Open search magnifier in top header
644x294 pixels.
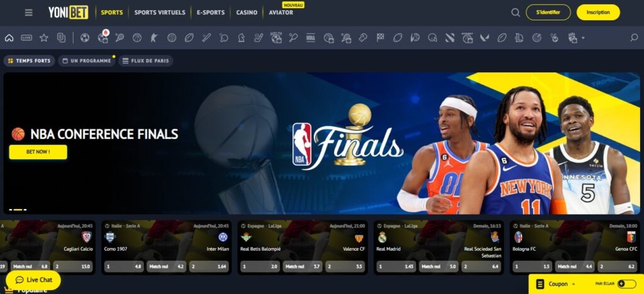(516, 13)
